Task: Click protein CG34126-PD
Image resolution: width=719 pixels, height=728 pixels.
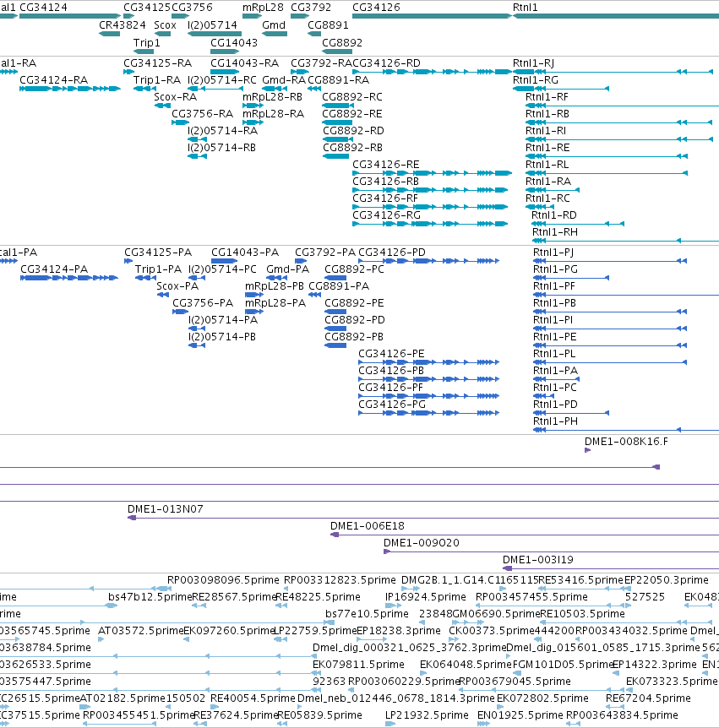Action: 391,253
